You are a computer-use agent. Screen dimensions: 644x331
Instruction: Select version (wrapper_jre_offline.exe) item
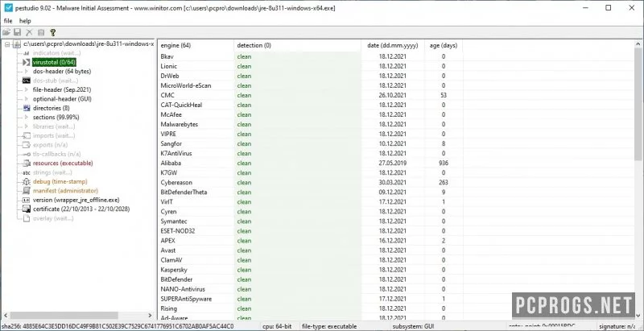tap(76, 200)
